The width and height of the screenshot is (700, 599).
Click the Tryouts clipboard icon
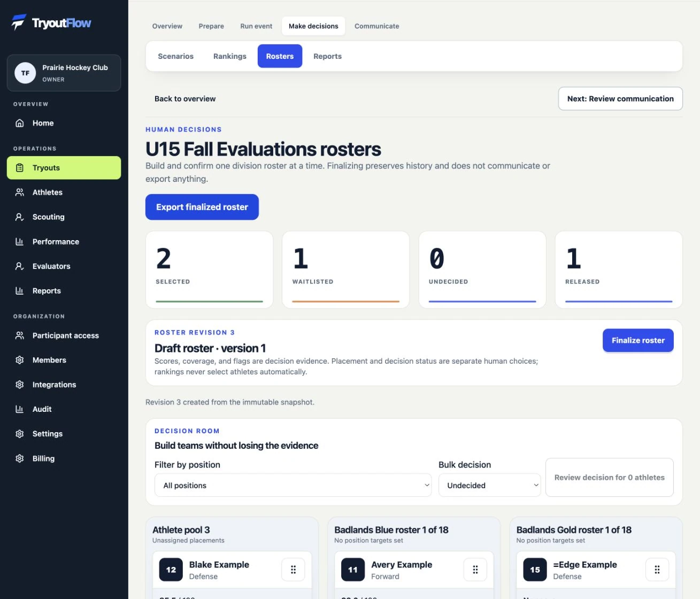(x=20, y=168)
